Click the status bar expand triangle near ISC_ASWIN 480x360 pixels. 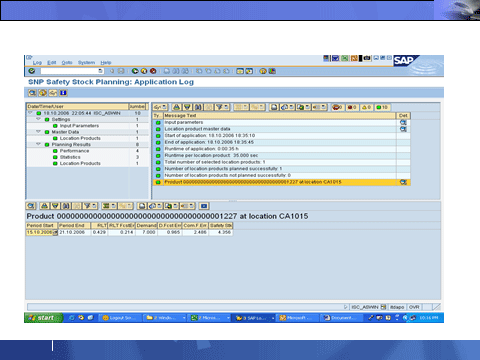click(345, 307)
